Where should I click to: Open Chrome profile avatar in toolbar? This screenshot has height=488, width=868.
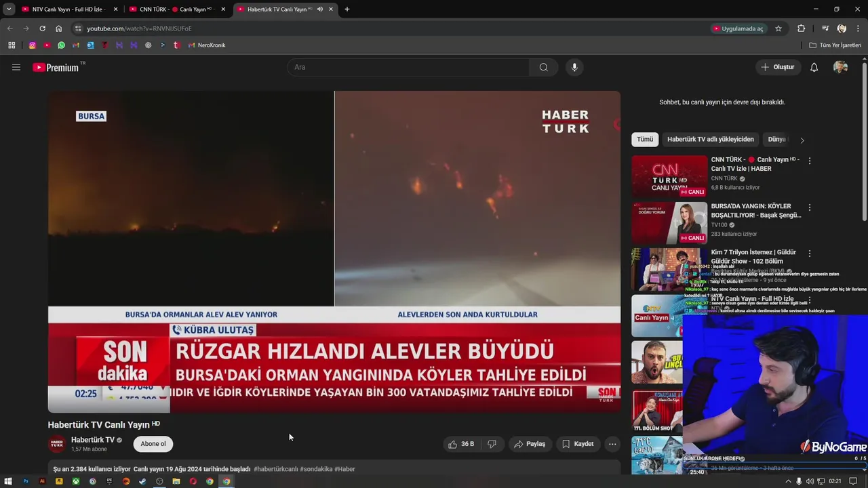pos(842,28)
